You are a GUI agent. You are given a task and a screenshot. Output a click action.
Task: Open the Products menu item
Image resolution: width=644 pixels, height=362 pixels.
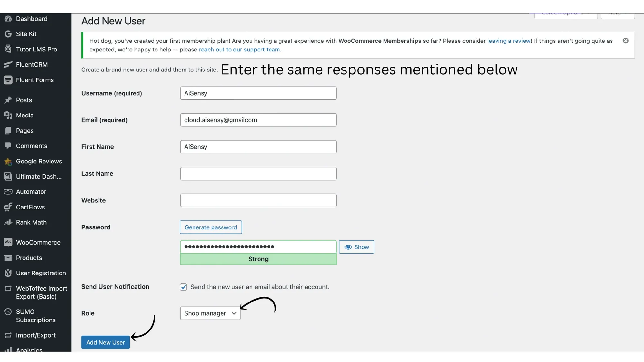[29, 258]
